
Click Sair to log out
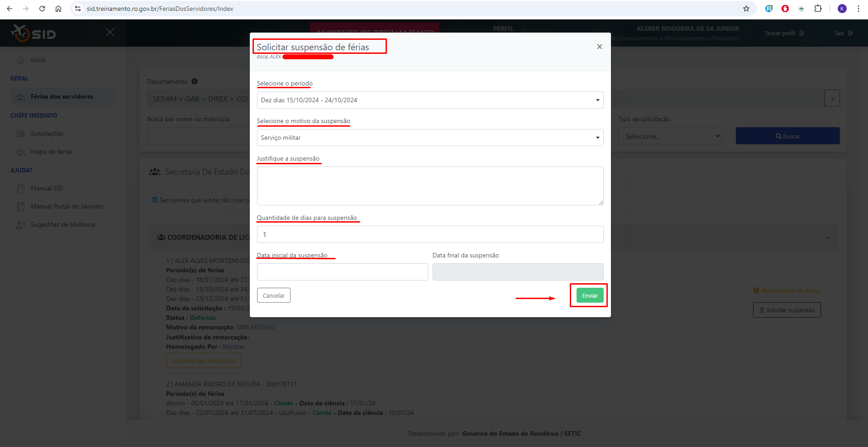[844, 33]
